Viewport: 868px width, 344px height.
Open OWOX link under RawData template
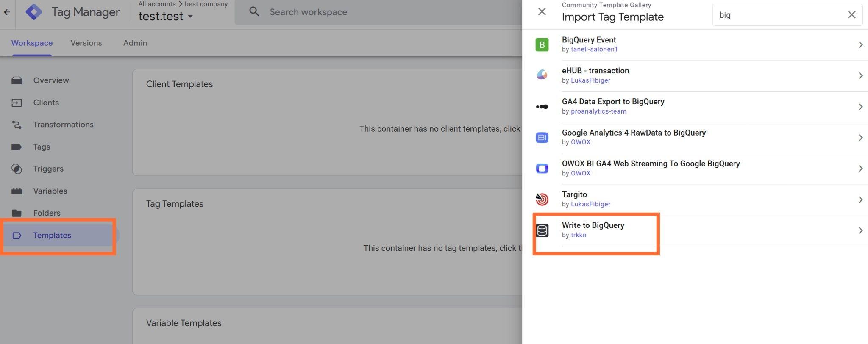(581, 142)
